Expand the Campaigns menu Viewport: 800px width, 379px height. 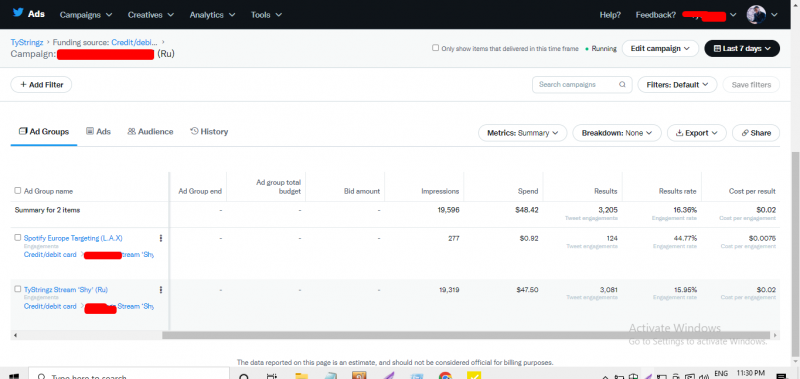pos(86,15)
